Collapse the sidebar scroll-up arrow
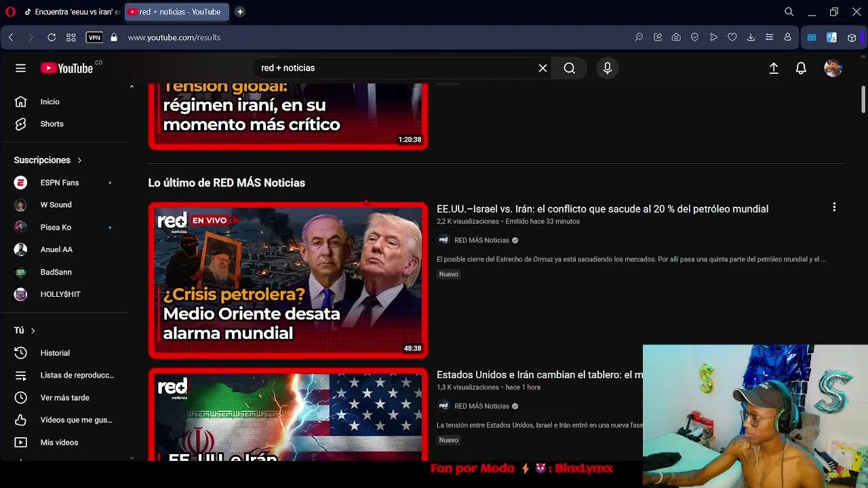This screenshot has height=488, width=868. [x=132, y=87]
